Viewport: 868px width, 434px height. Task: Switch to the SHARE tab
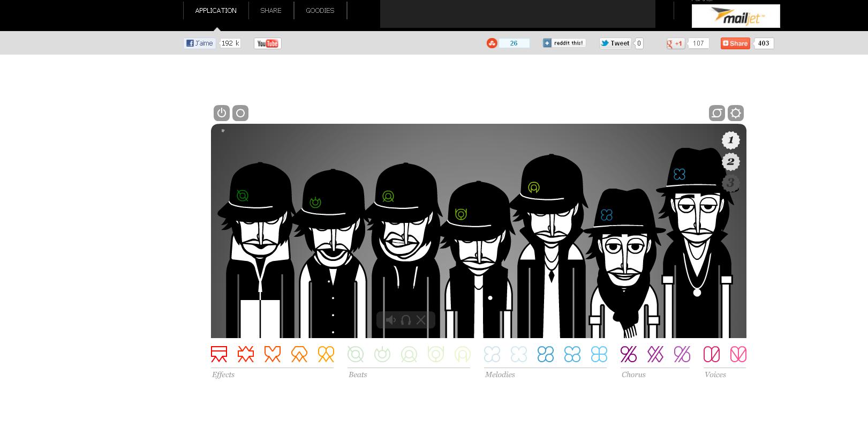point(271,11)
